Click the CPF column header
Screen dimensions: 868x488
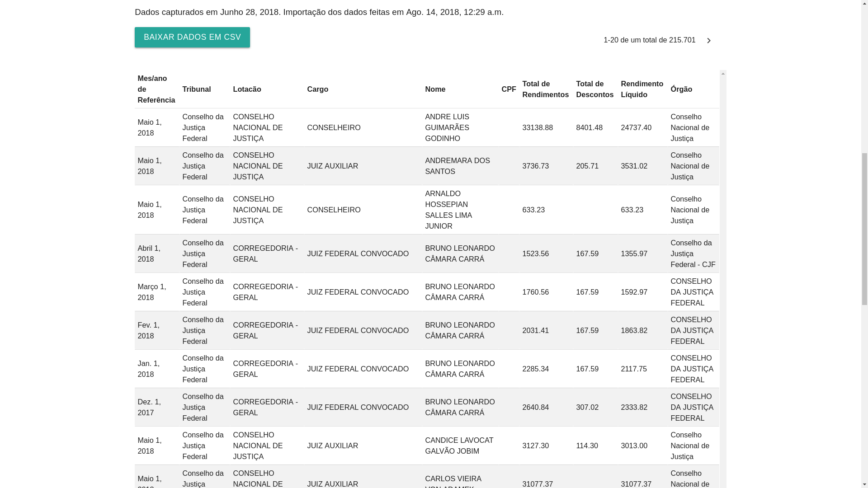point(509,89)
